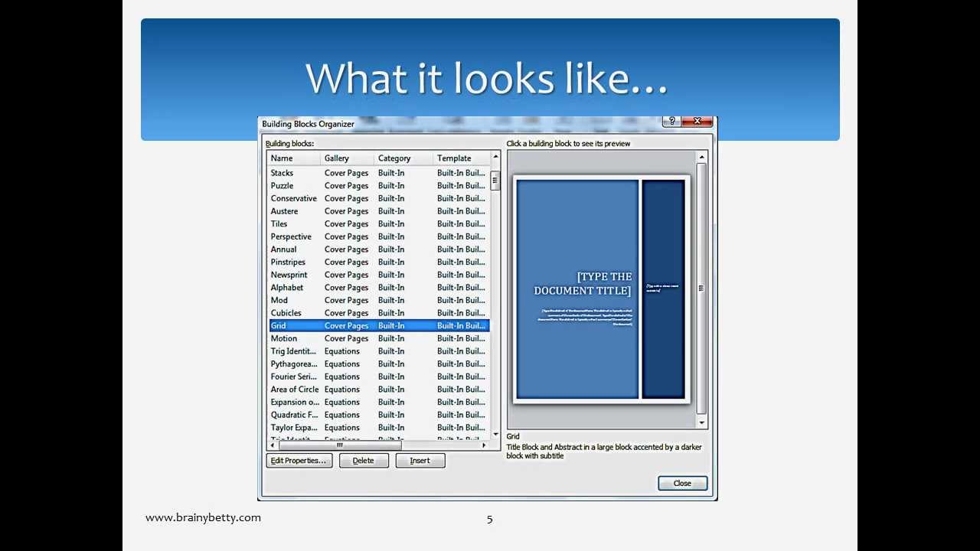
Task: Click the list scroll down arrow
Action: click(x=495, y=434)
